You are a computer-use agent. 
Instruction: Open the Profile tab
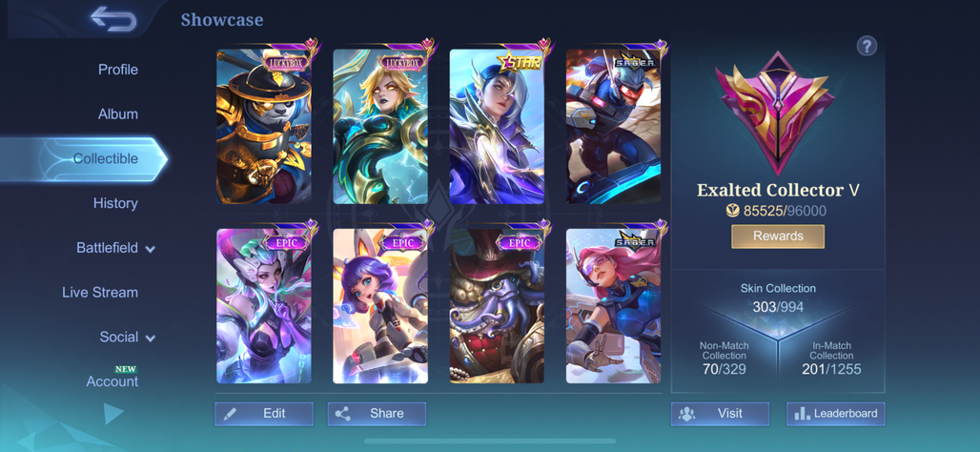pyautogui.click(x=118, y=70)
